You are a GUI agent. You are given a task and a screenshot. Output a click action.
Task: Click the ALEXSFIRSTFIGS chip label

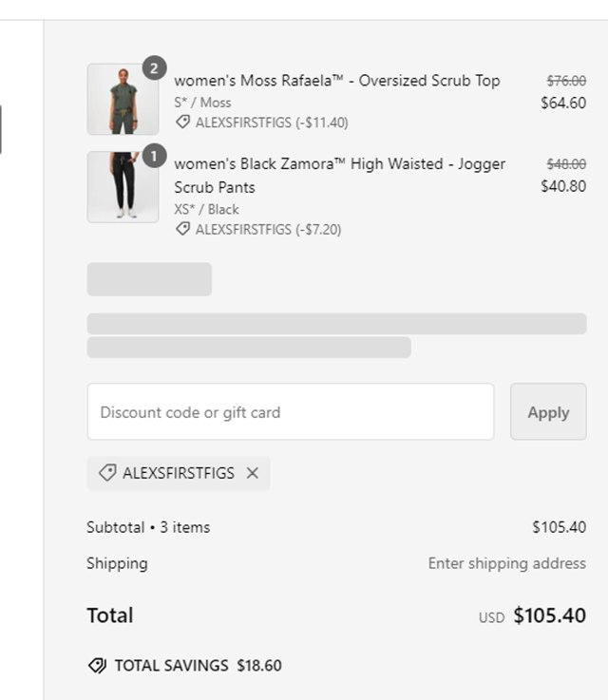(179, 473)
